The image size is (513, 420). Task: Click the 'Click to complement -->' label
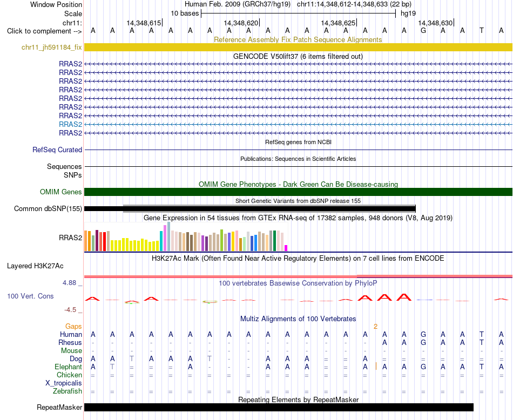pos(44,31)
